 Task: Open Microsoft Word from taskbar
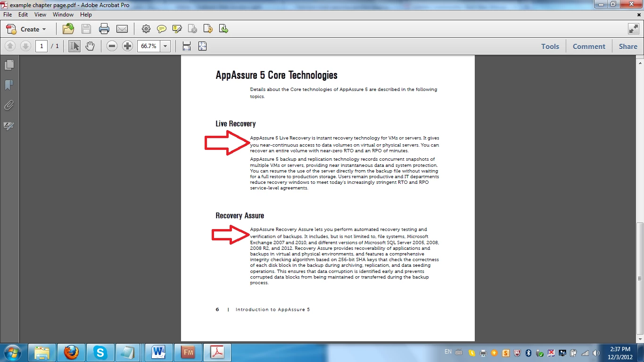pyautogui.click(x=158, y=352)
